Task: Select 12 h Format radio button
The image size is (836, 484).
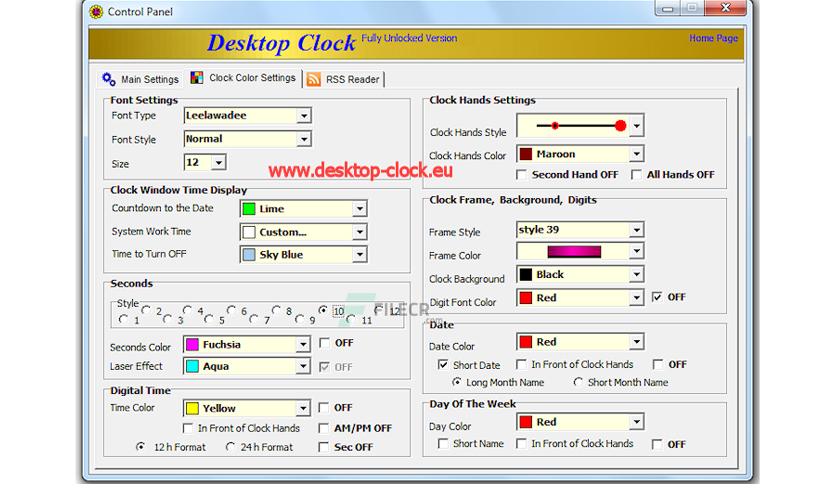Action: (x=140, y=447)
